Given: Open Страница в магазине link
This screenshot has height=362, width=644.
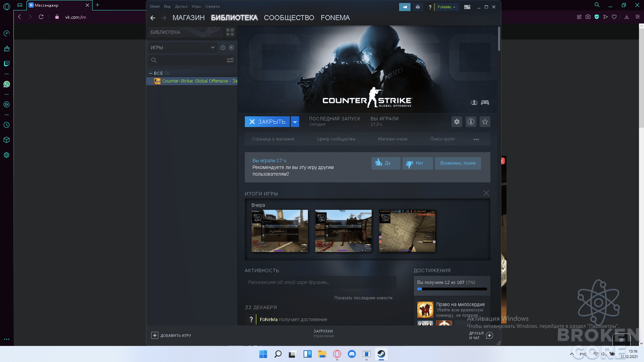Looking at the screenshot, I should [x=273, y=139].
